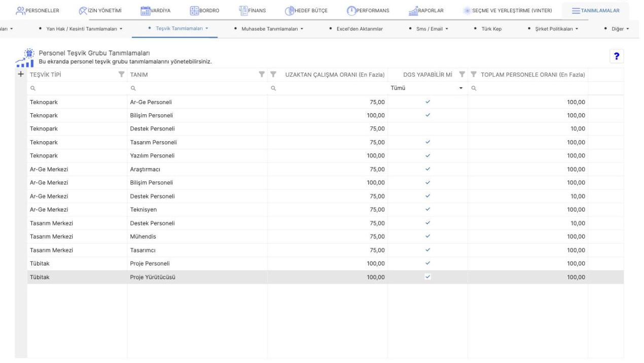Viewport: 644px width, 363px height.
Task: Expand Teşvik Tanımlamaları submenu
Action: (x=177, y=28)
